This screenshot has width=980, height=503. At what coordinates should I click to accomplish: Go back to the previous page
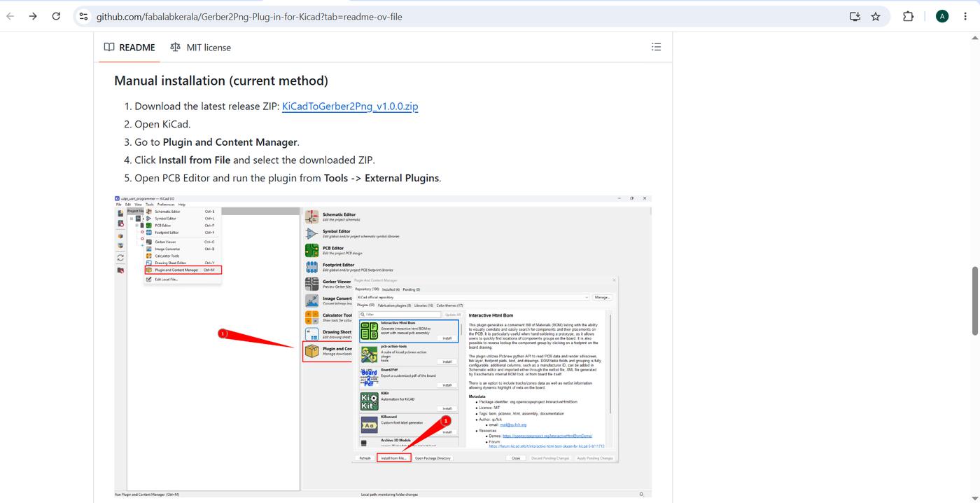pyautogui.click(x=10, y=16)
